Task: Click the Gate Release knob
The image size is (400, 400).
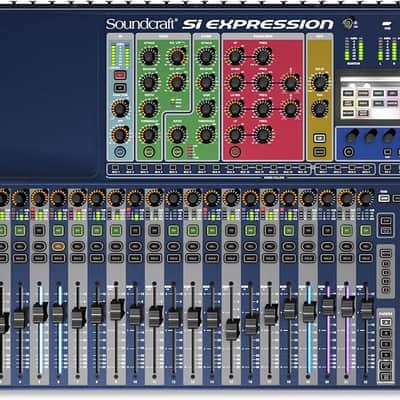Action: 149,82
